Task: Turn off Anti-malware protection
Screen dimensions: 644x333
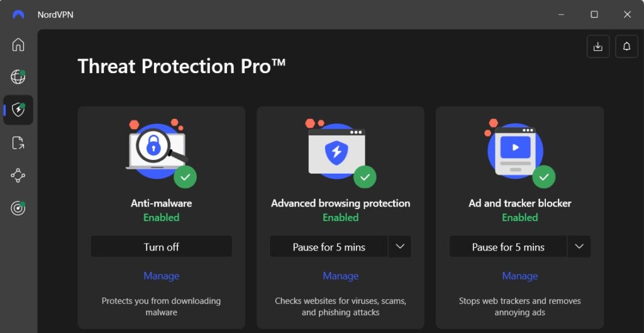Action: click(x=161, y=247)
